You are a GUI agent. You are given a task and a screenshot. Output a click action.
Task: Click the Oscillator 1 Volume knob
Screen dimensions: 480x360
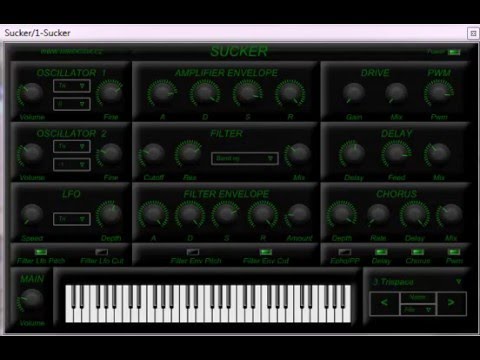coord(31,94)
